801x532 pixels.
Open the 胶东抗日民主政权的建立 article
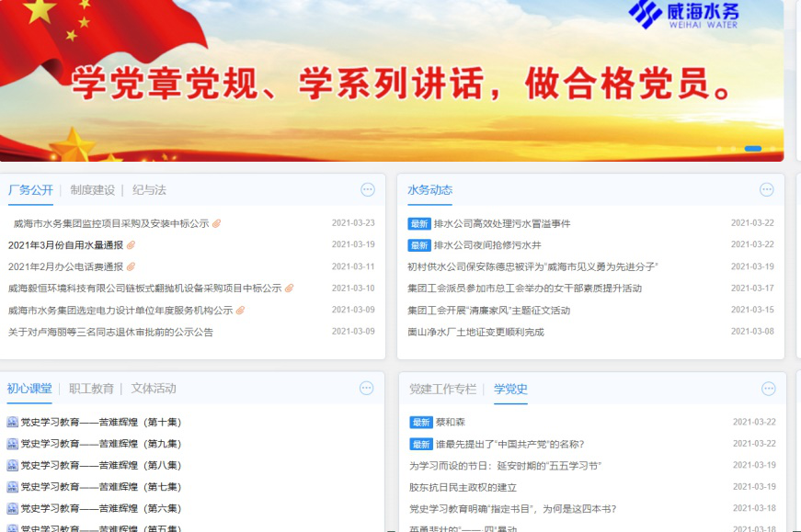[463, 487]
